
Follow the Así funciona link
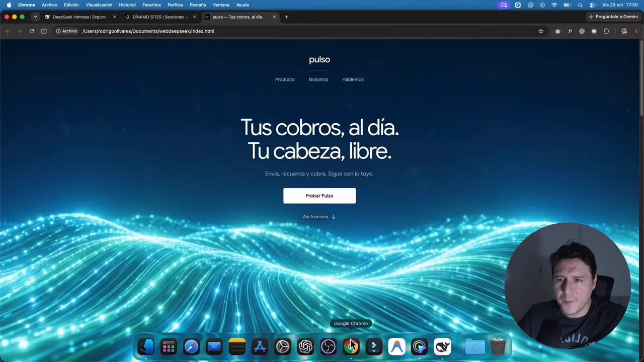pos(319,217)
